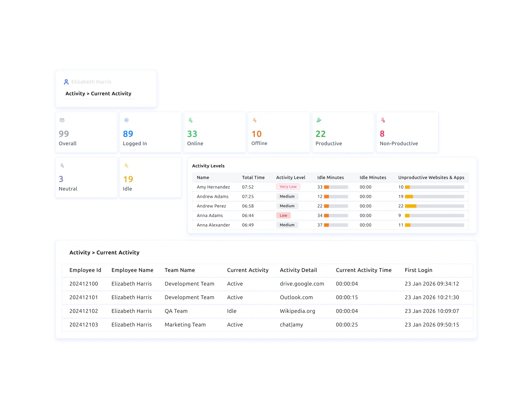Click the yellow Idle status icon
This screenshot has width=532, height=412.
pos(126,165)
